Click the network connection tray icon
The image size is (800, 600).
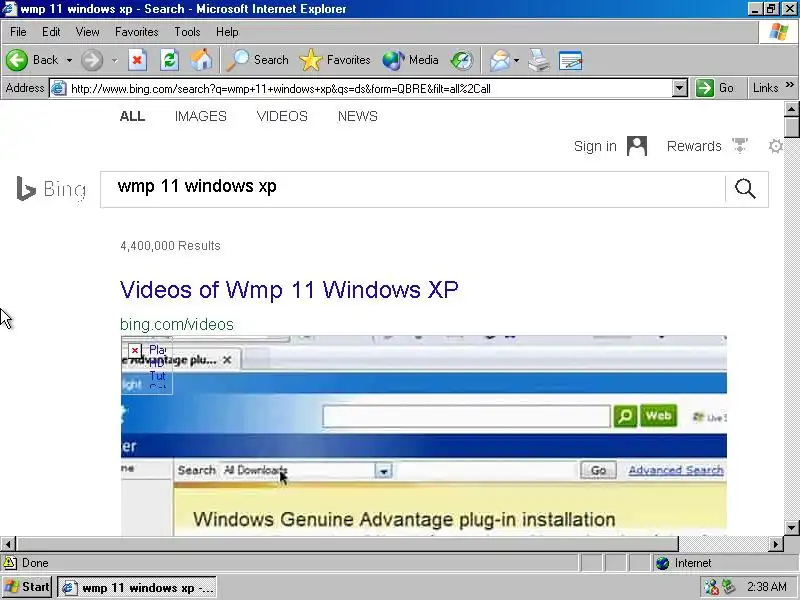click(x=712, y=587)
